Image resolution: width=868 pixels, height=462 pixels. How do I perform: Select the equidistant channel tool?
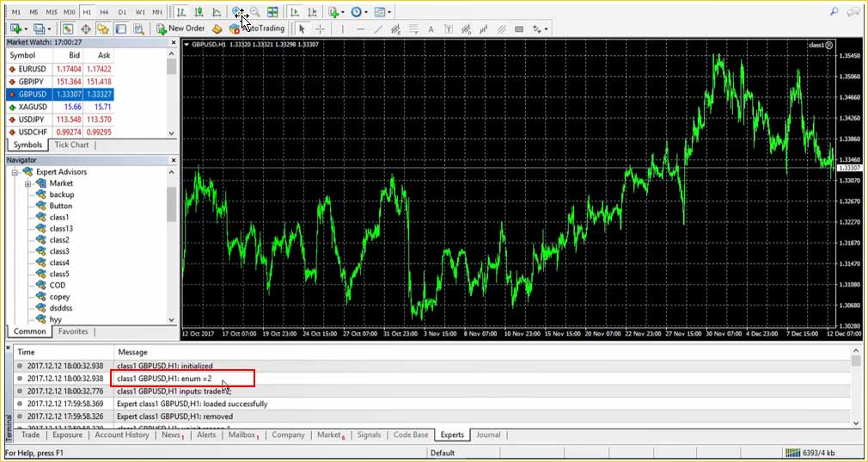[396, 28]
